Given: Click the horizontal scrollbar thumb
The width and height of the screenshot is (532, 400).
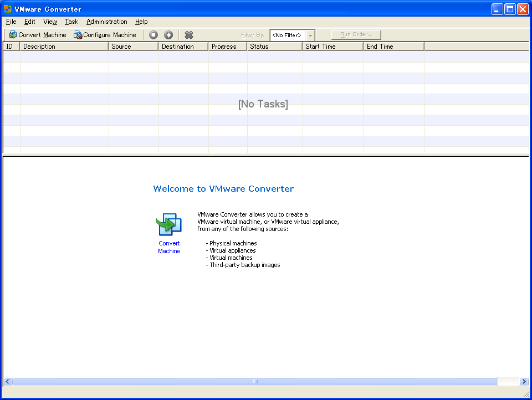Looking at the screenshot, I should point(255,381).
